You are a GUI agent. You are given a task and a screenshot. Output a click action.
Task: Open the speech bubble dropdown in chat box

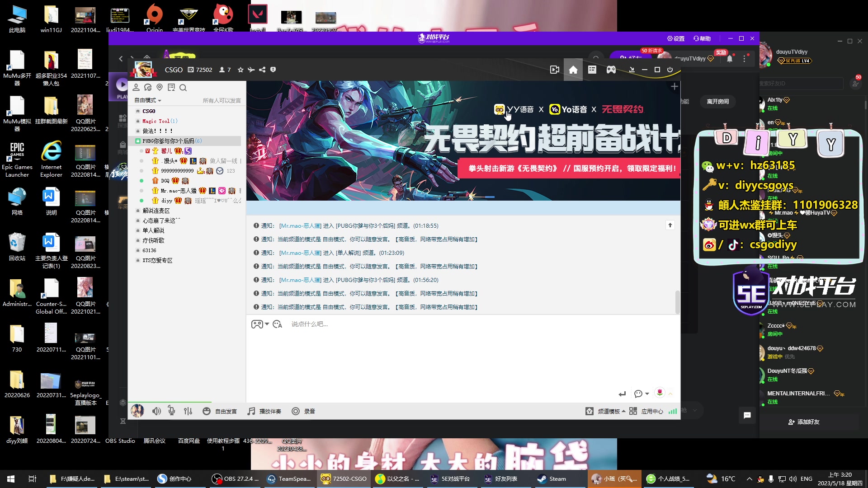coord(641,394)
